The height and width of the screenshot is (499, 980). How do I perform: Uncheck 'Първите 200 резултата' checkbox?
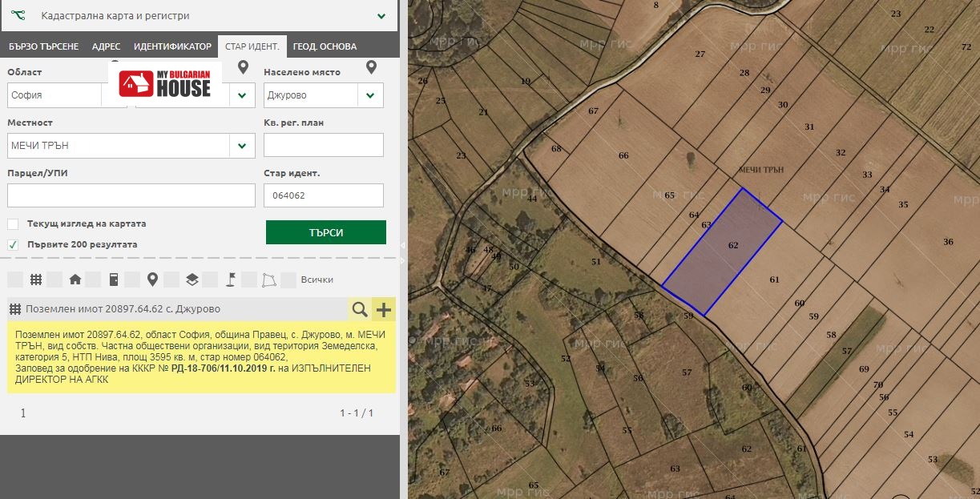(13, 244)
